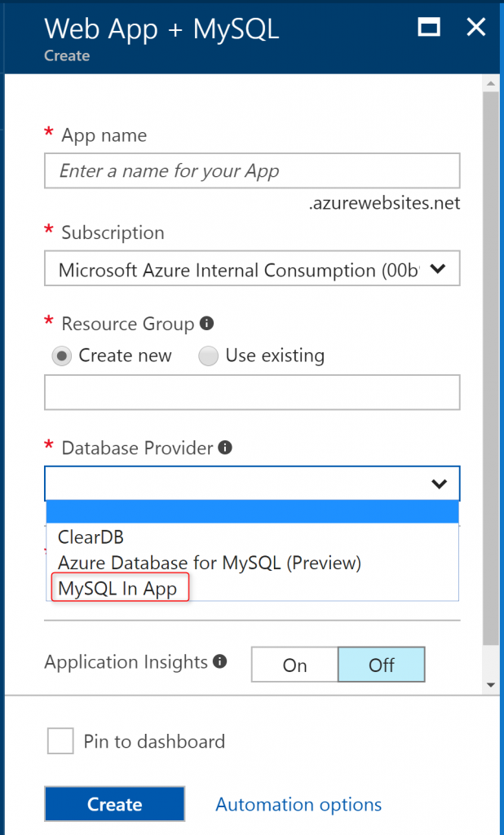Select the Create new radio button
Image resolution: width=504 pixels, height=835 pixels.
[61, 356]
